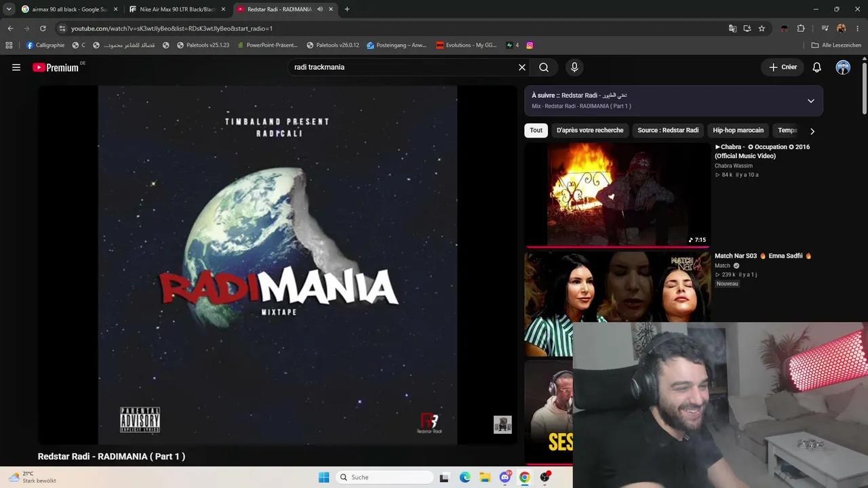Open the PowerPoint-Präsent... bookmark
This screenshot has width=868, height=488.
[x=267, y=45]
